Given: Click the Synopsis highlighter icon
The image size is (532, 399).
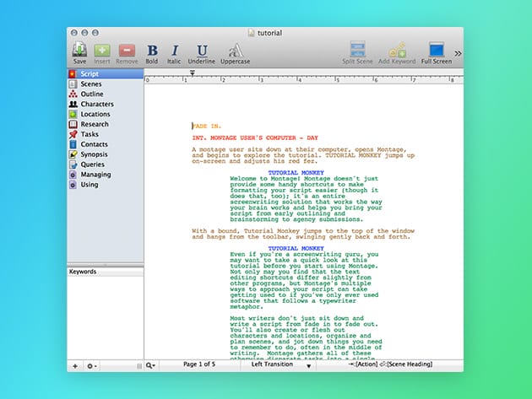Looking at the screenshot, I should click(73, 154).
